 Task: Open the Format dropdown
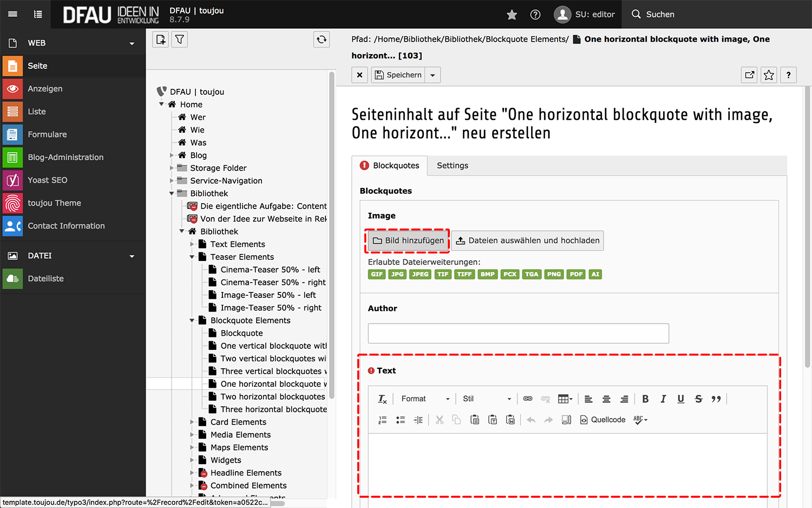(425, 399)
